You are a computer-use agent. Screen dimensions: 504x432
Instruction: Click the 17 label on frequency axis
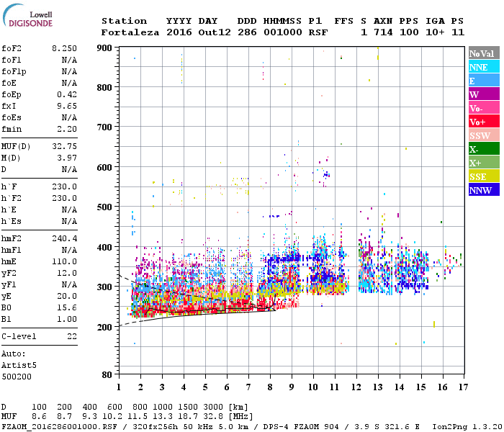(x=463, y=387)
